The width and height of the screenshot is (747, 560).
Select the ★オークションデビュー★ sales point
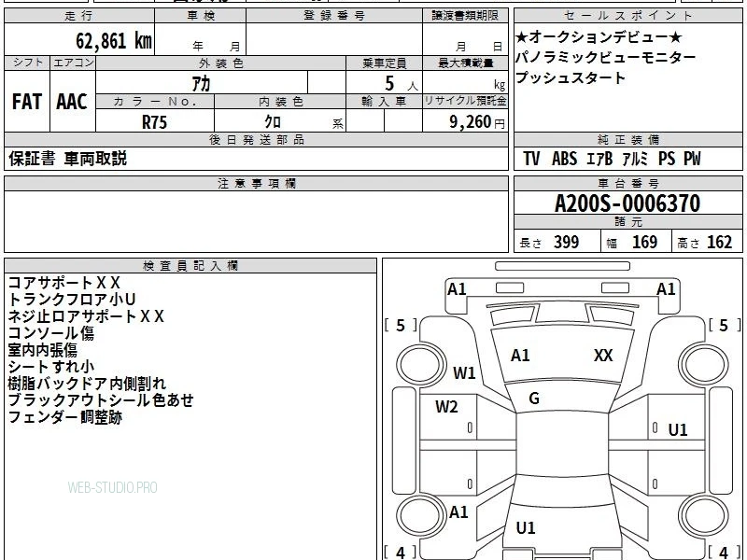coord(599,36)
